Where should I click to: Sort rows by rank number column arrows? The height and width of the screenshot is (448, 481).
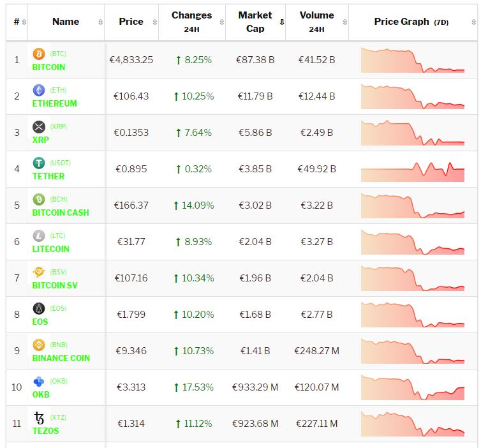[x=24, y=22]
